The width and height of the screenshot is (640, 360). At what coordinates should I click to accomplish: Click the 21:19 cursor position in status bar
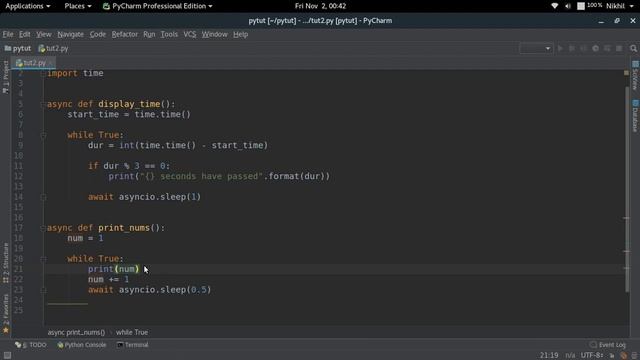pos(549,356)
